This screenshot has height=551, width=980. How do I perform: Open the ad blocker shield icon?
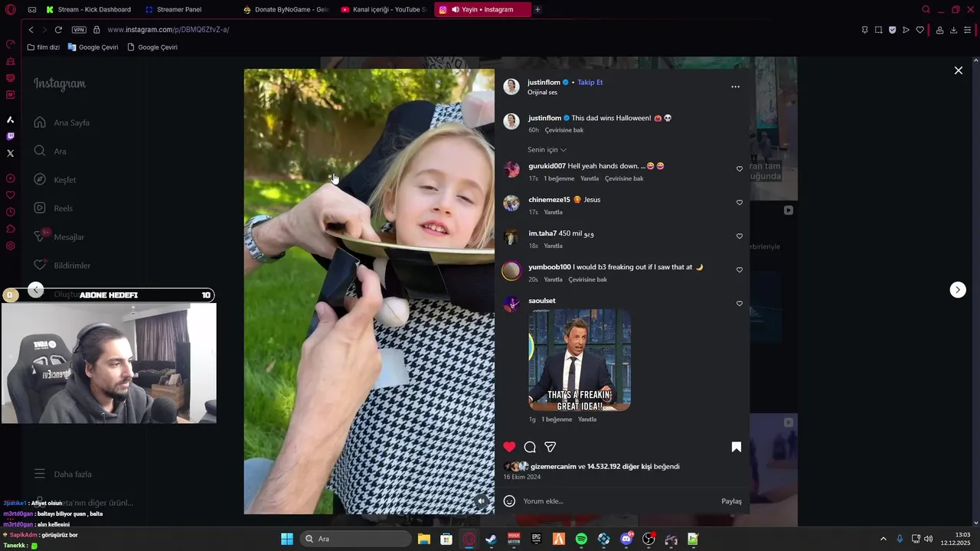click(x=892, y=30)
